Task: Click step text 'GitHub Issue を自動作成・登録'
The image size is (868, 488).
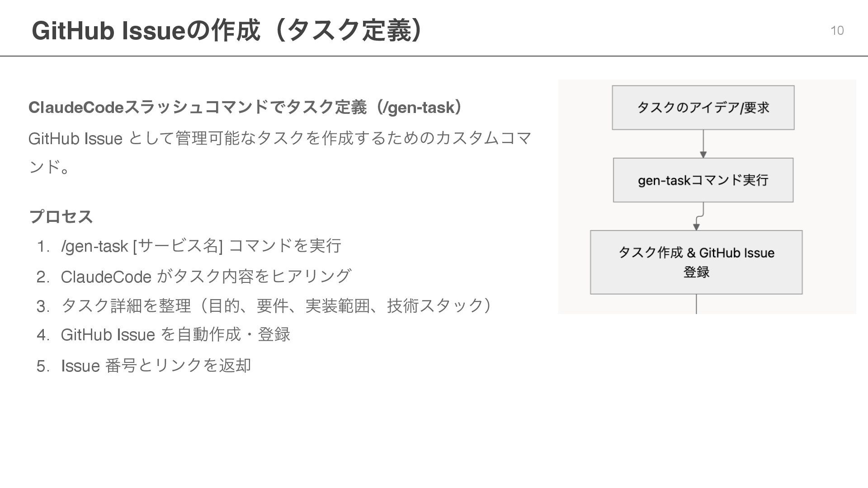Action: 175,335
